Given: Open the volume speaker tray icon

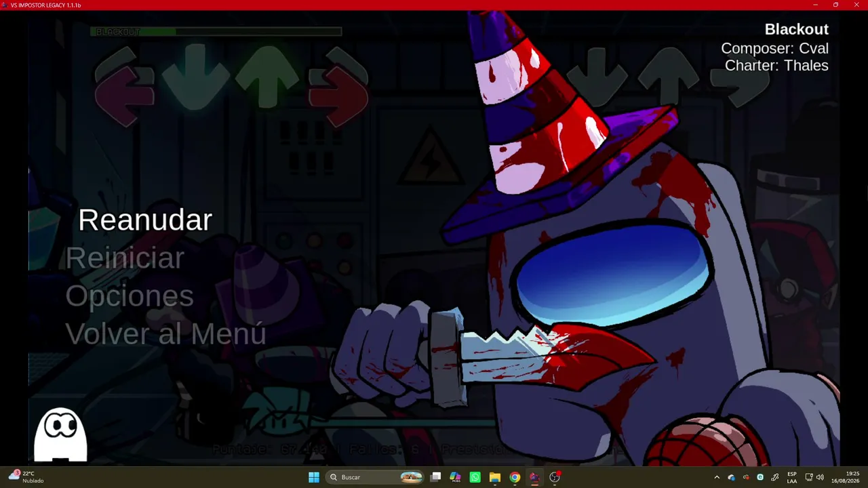Looking at the screenshot, I should (x=820, y=477).
